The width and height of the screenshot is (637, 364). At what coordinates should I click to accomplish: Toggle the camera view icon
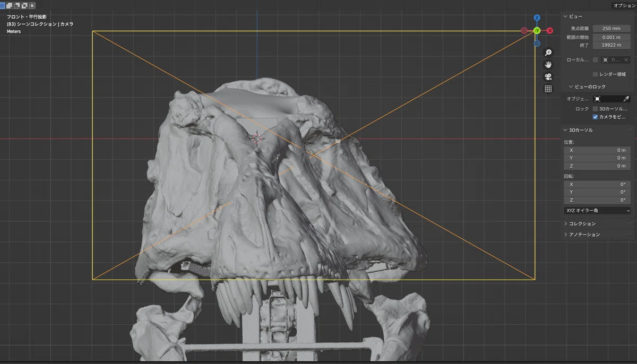[548, 76]
